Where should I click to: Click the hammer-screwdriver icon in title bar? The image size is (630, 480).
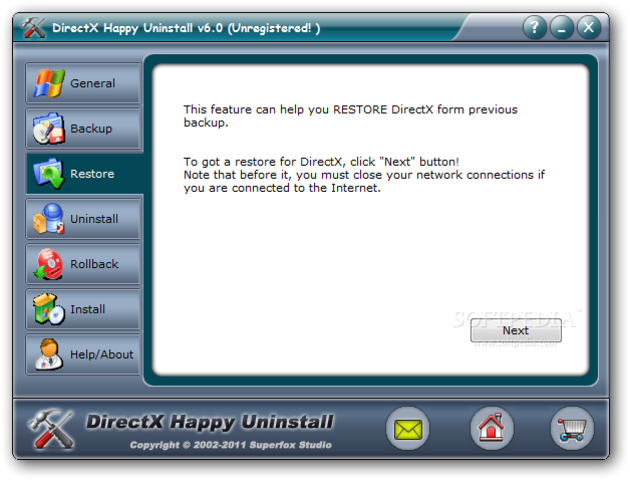(x=33, y=27)
